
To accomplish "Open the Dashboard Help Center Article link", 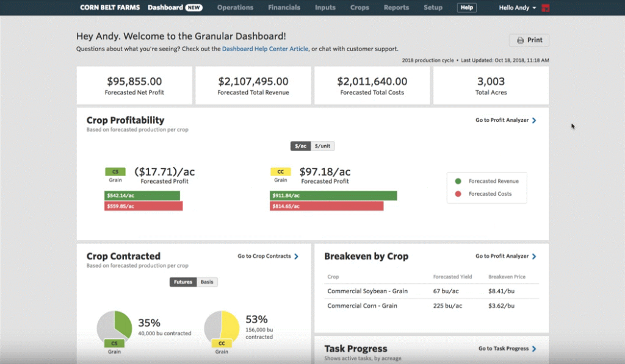I will 266,49.
